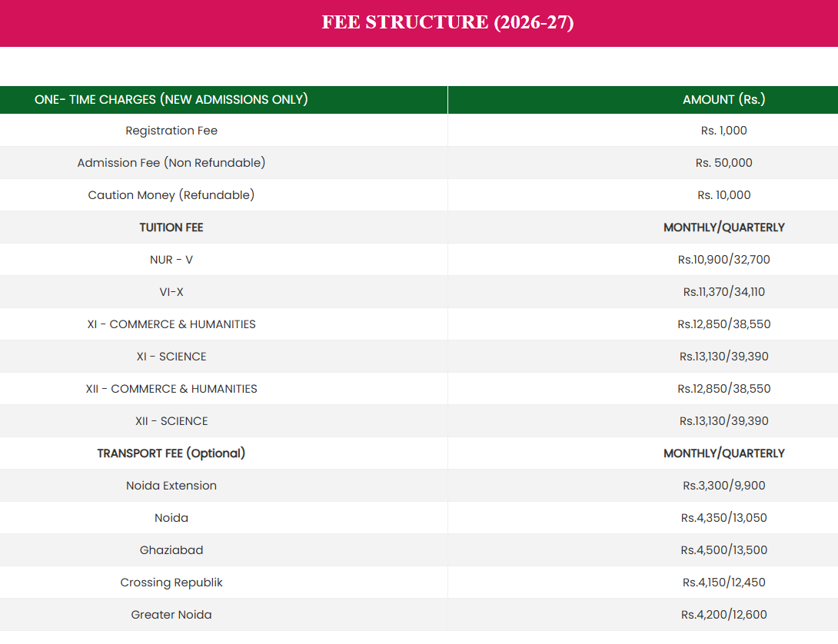Image resolution: width=838 pixels, height=644 pixels.
Task: Select the MONTHLY/QUARTERLY header beside TUITION FEE
Action: tap(723, 227)
